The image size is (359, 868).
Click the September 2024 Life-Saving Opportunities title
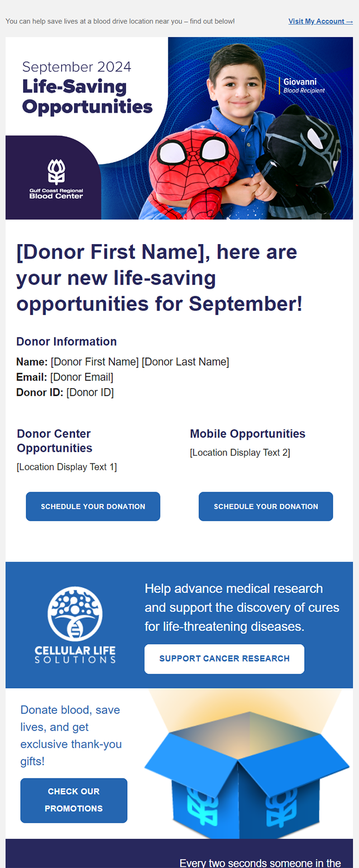tap(87, 88)
